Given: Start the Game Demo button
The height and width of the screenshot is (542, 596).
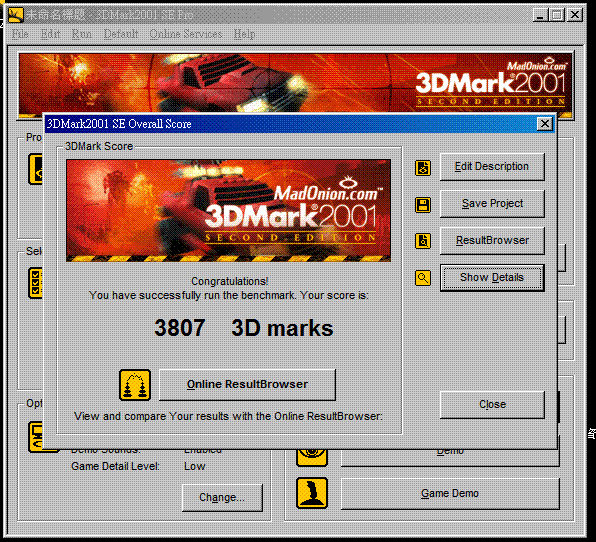Looking at the screenshot, I should (450, 493).
